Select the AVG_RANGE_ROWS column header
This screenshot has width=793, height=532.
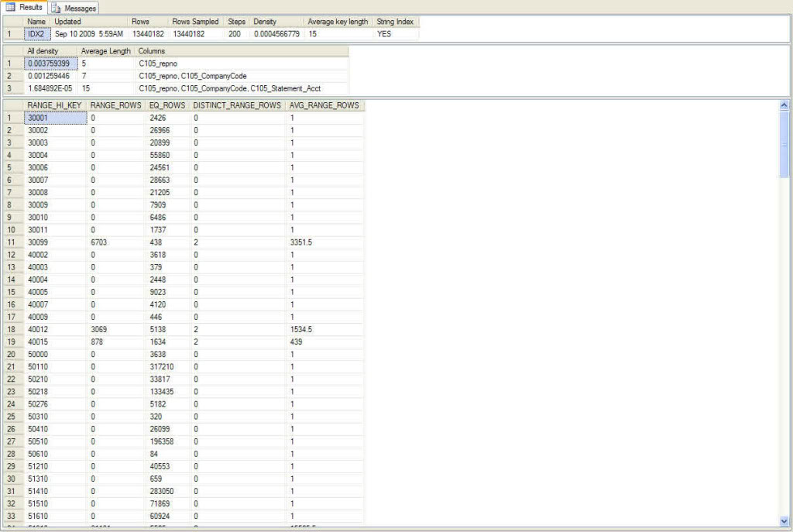click(x=321, y=105)
